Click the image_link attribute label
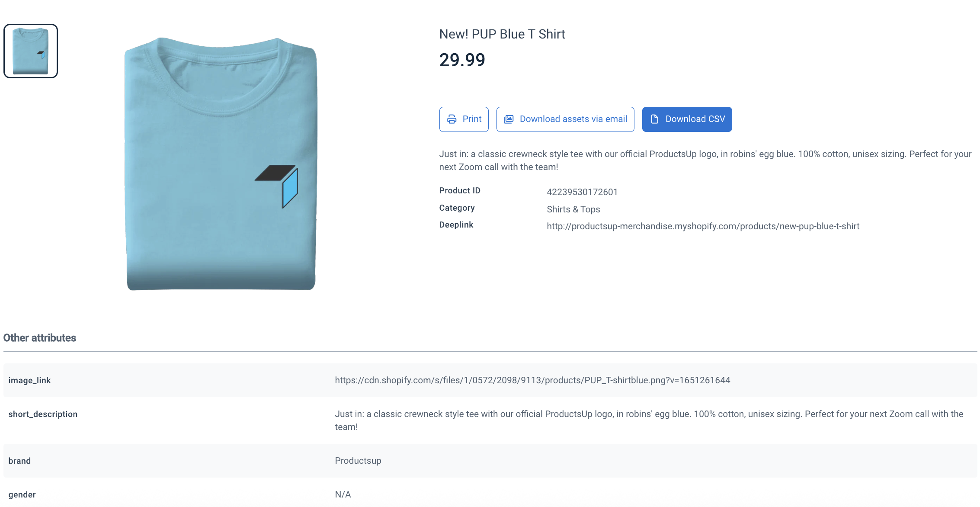 coord(29,380)
